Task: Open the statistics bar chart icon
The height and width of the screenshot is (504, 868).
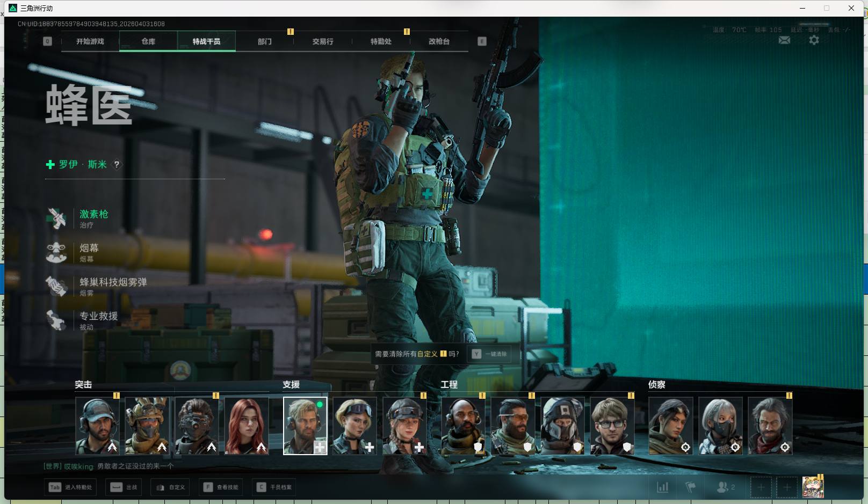Action: [663, 487]
